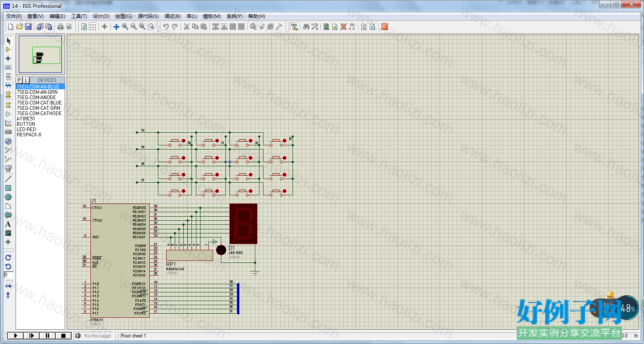Select the 2D Closed Path tool
644x344 pixels.
[x=8, y=215]
